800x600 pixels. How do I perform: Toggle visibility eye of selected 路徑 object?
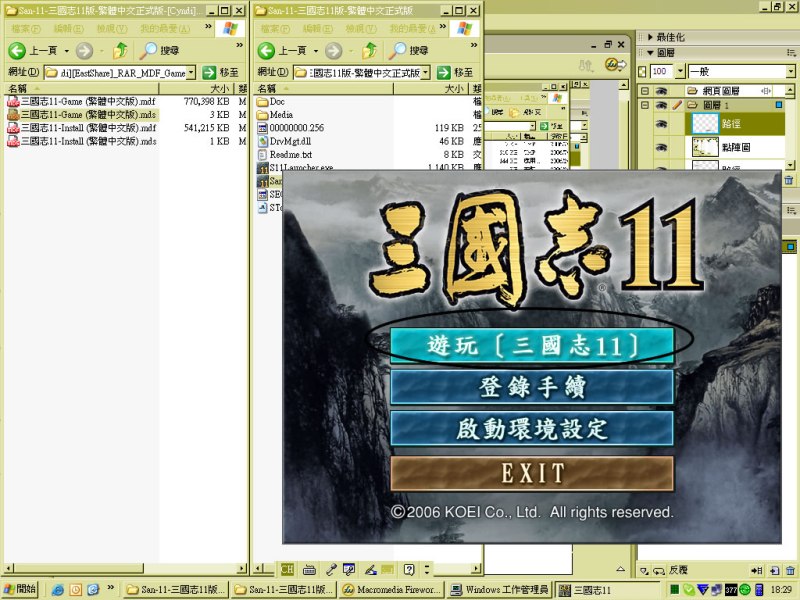point(662,123)
